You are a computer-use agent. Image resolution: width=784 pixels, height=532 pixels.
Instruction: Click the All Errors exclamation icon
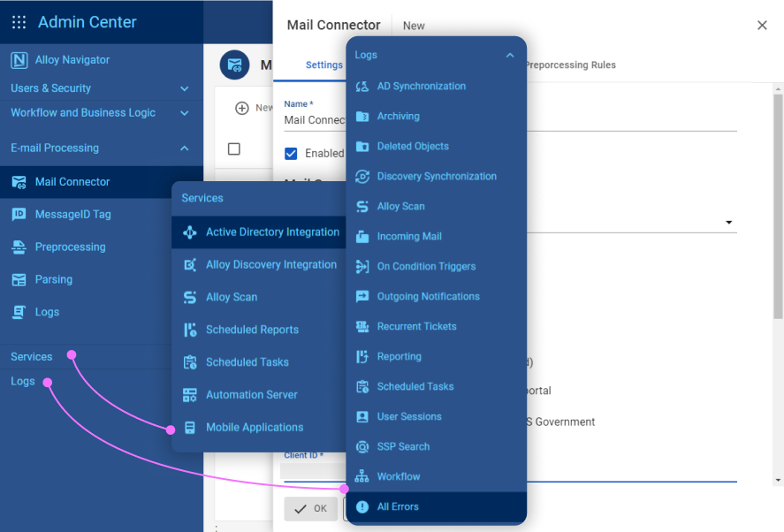[362, 506]
